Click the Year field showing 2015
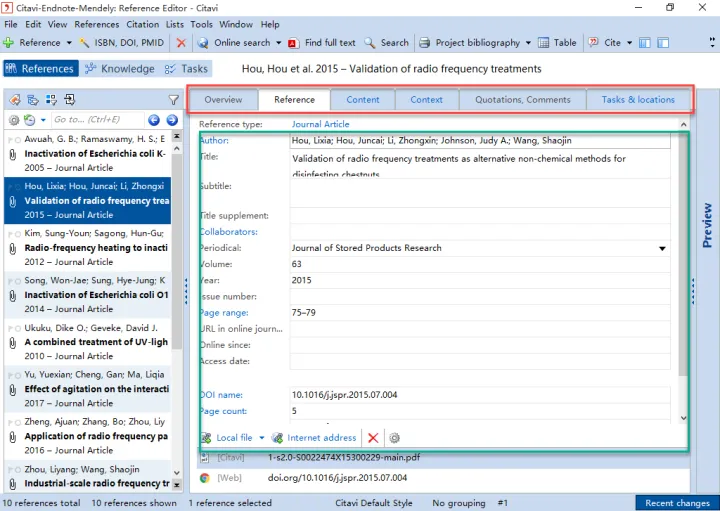The width and height of the screenshot is (720, 511). click(x=480, y=280)
